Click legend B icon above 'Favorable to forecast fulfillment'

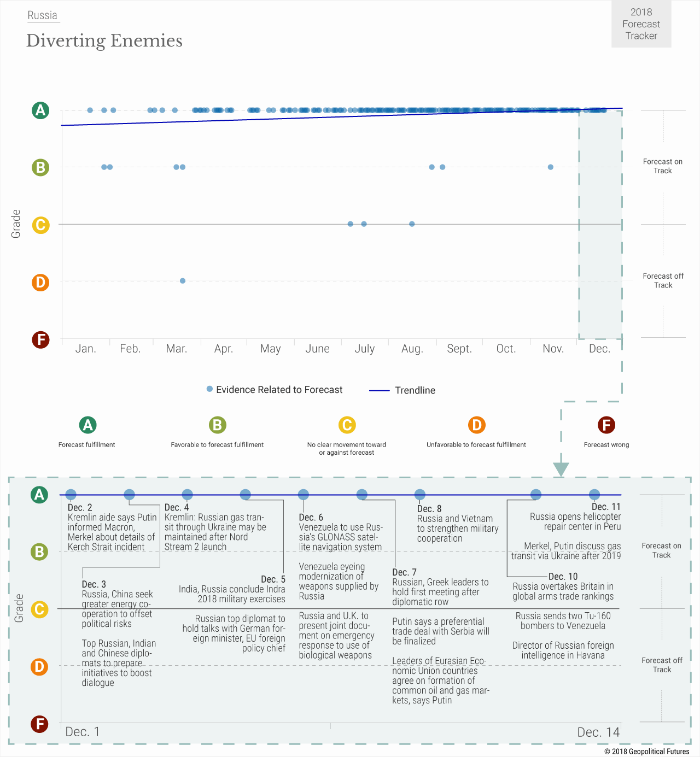pyautogui.click(x=217, y=425)
